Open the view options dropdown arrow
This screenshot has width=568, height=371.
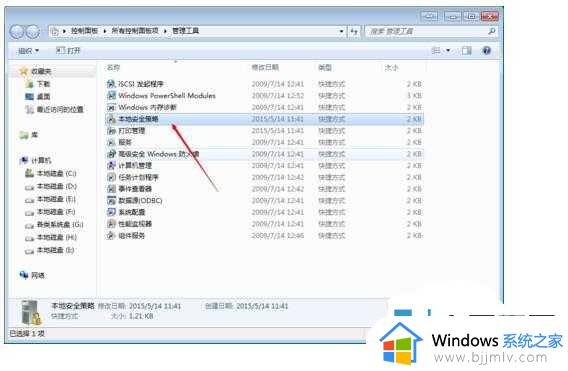click(x=448, y=51)
